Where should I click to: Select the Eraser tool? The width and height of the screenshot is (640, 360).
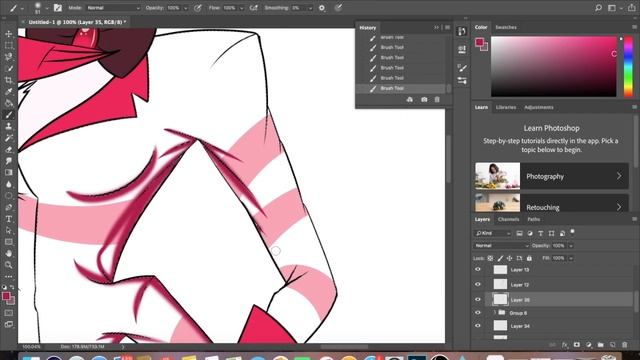pyautogui.click(x=9, y=149)
